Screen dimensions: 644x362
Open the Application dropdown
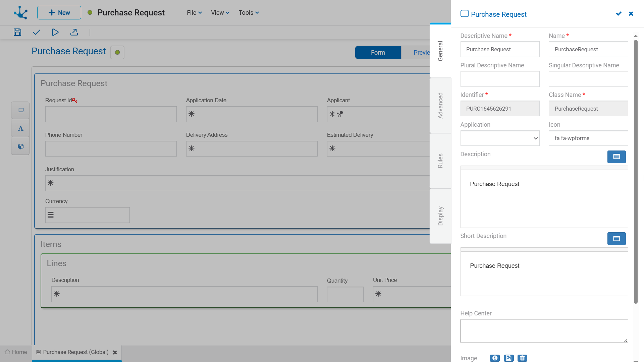pyautogui.click(x=500, y=138)
